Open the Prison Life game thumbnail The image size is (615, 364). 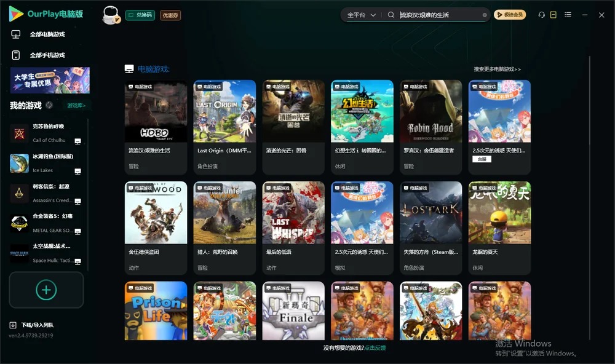pos(156,311)
